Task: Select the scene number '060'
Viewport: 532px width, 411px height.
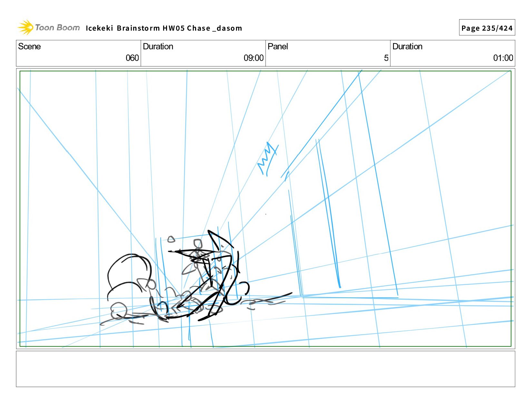Action: click(x=132, y=58)
